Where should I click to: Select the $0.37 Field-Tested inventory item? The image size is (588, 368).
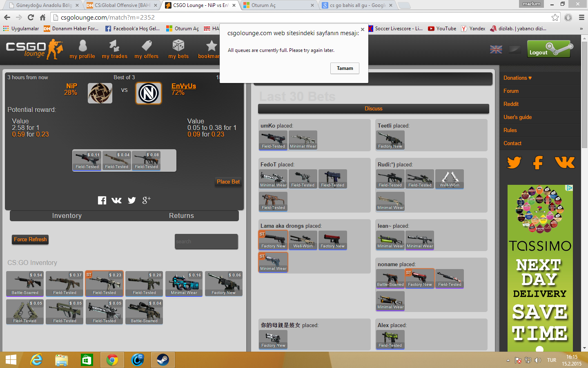click(x=65, y=284)
